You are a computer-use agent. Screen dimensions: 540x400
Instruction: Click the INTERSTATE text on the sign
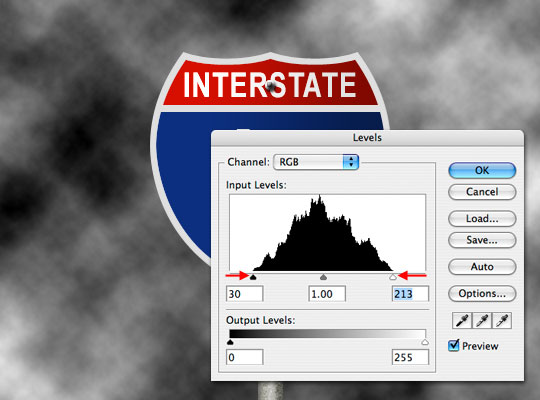[270, 85]
